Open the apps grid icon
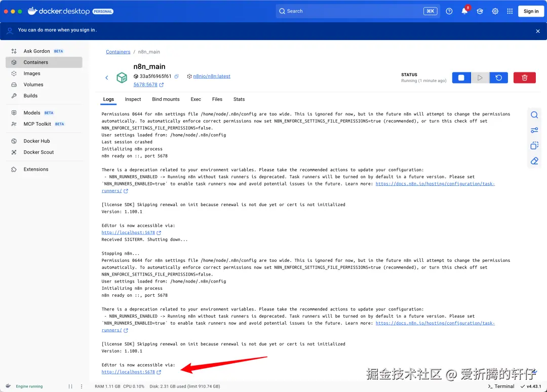The width and height of the screenshot is (547, 392). click(510, 11)
